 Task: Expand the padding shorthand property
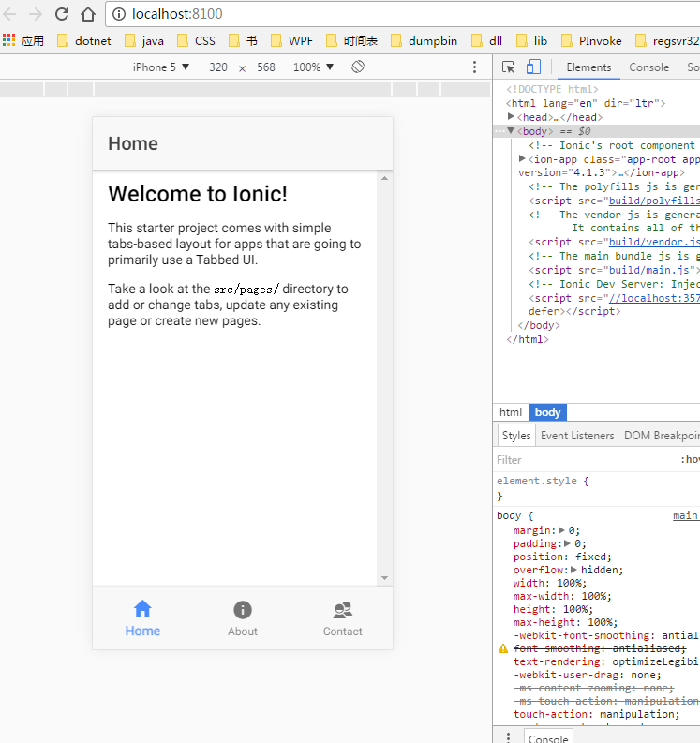point(567,543)
